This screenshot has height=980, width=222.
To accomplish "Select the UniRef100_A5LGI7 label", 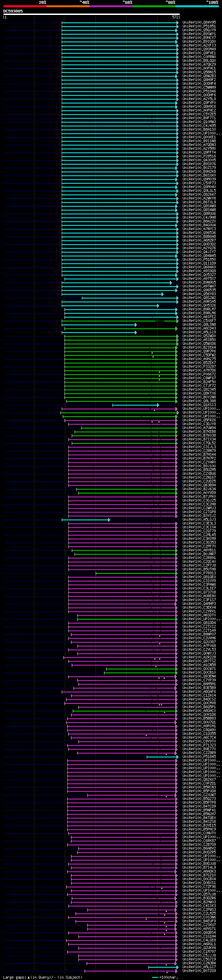I will [x=199, y=967].
